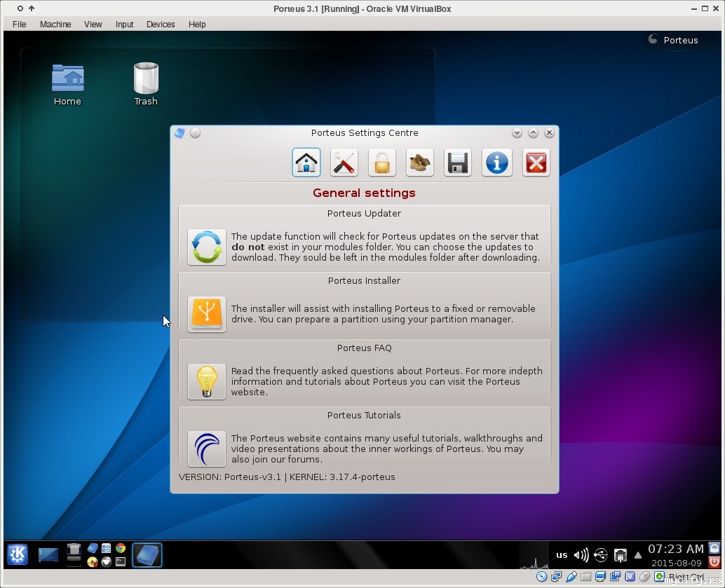
Task: Open Porteus Tutorials button
Action: click(x=207, y=449)
